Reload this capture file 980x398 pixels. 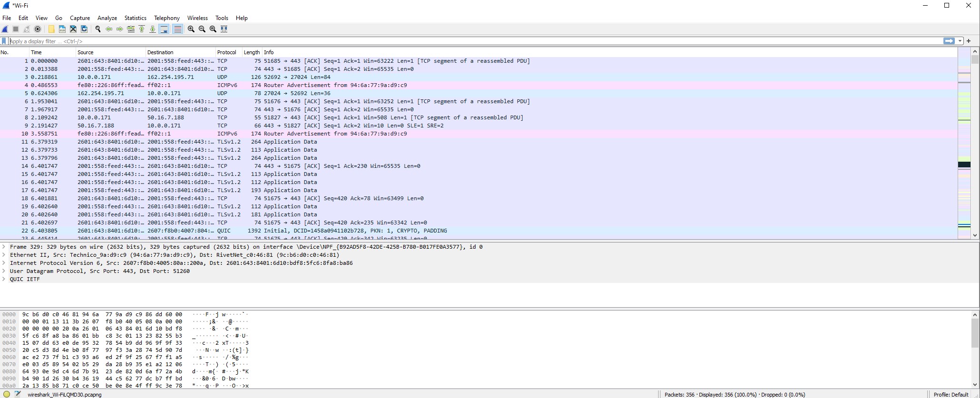84,29
